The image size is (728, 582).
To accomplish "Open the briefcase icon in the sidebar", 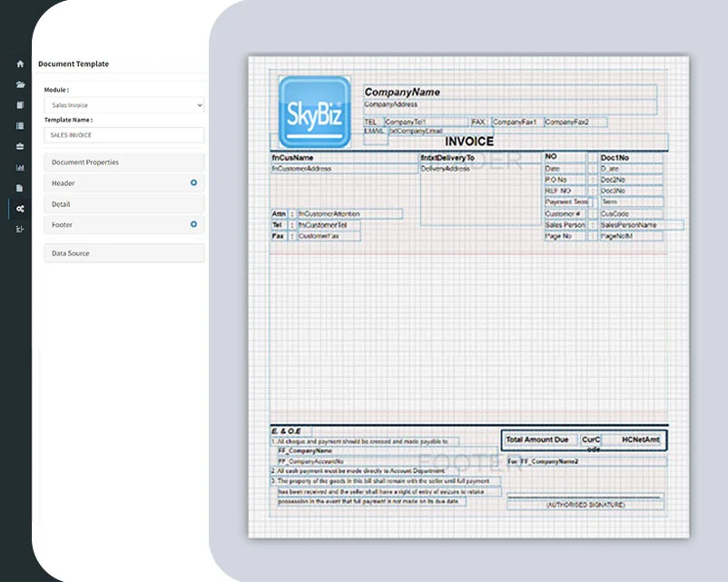I will coord(17,147).
